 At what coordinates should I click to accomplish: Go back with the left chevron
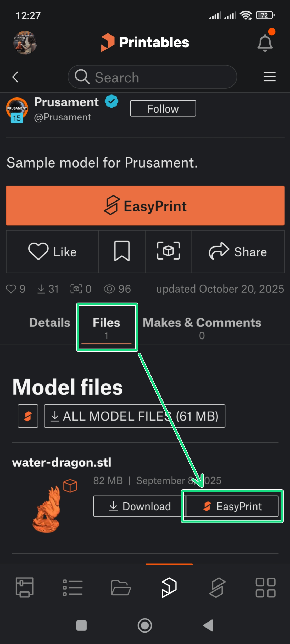tap(15, 77)
